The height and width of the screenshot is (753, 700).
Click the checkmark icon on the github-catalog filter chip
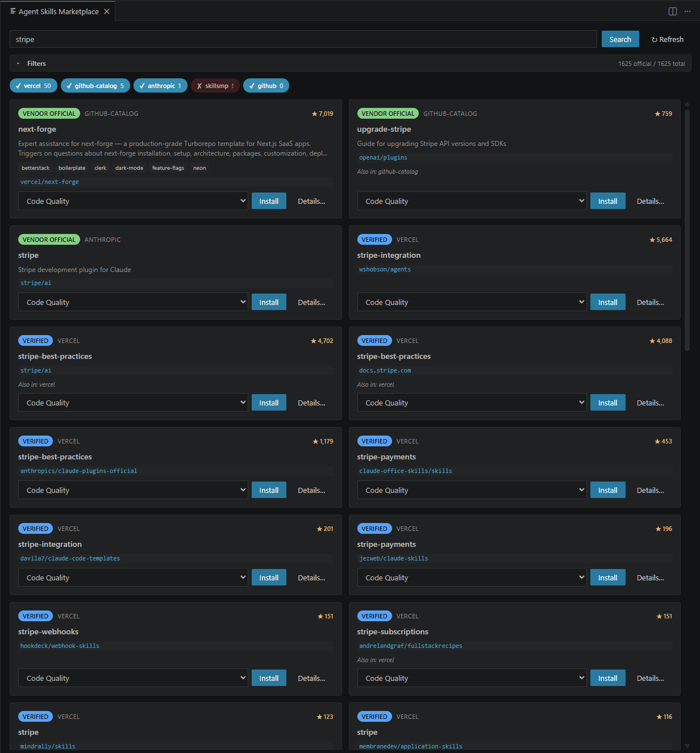(69, 85)
